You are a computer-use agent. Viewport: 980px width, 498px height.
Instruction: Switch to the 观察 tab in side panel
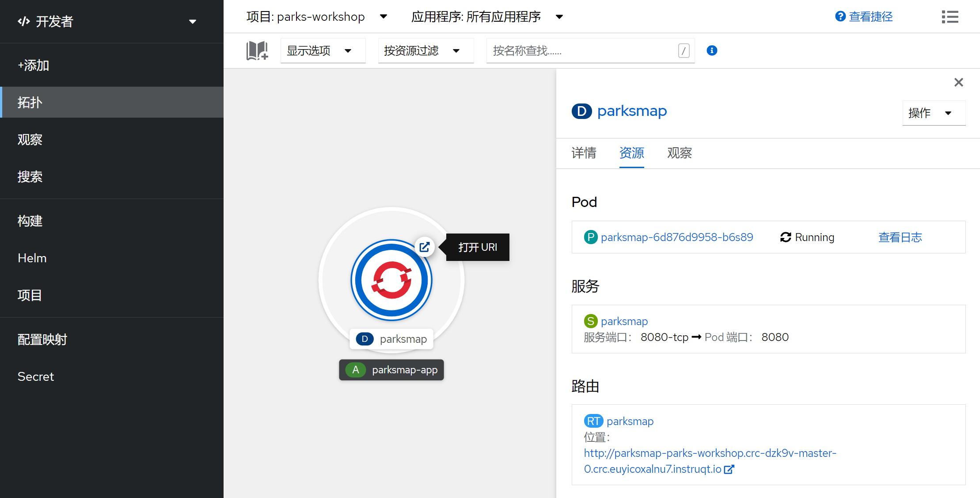pyautogui.click(x=679, y=153)
